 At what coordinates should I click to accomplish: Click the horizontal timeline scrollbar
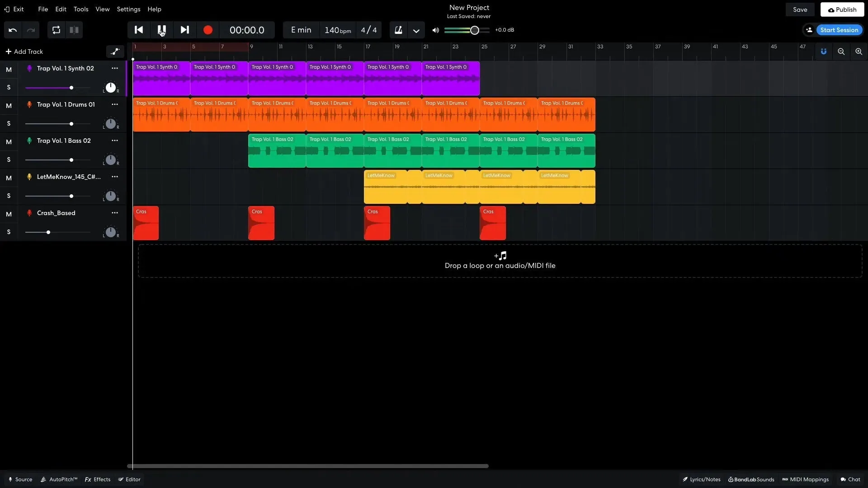308,466
